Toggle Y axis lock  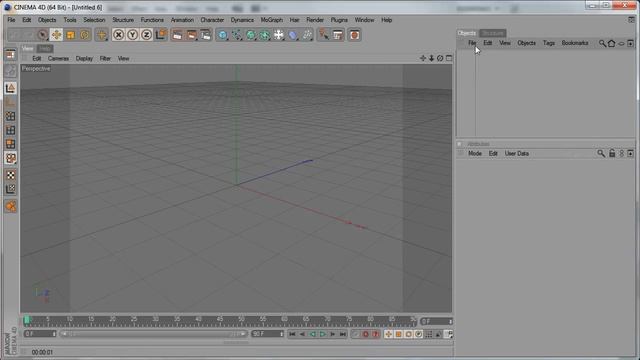[x=132, y=35]
